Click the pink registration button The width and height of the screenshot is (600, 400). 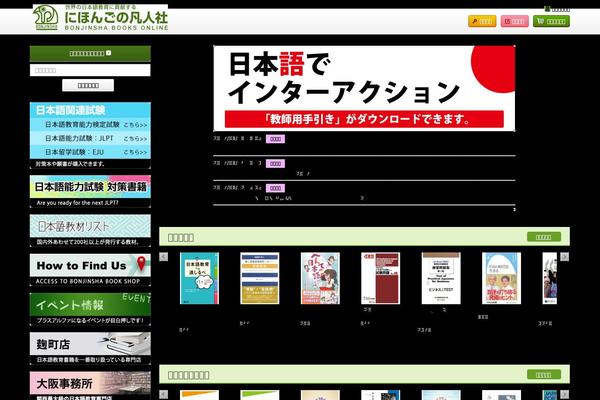coord(515,21)
